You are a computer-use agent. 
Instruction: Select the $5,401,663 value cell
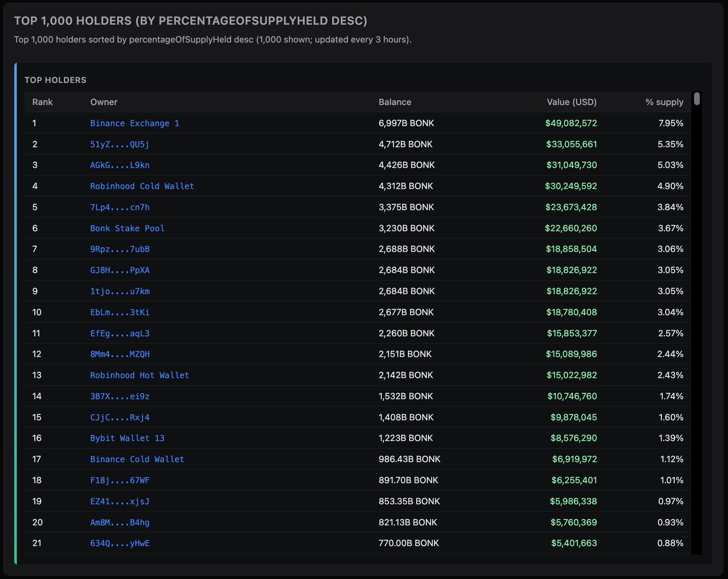point(574,543)
